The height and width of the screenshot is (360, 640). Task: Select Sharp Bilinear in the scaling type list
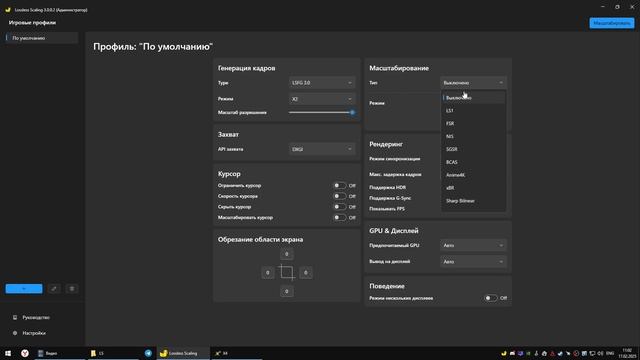(473, 201)
